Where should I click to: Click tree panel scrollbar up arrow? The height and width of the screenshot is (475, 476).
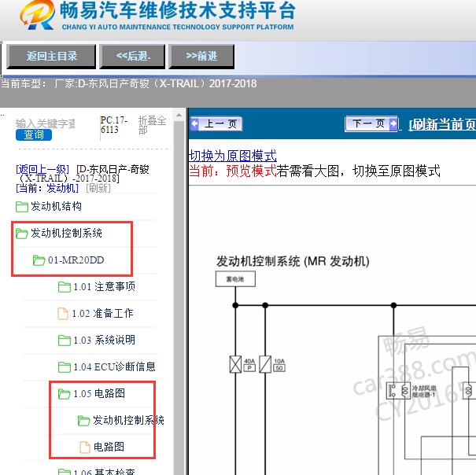coord(179,116)
